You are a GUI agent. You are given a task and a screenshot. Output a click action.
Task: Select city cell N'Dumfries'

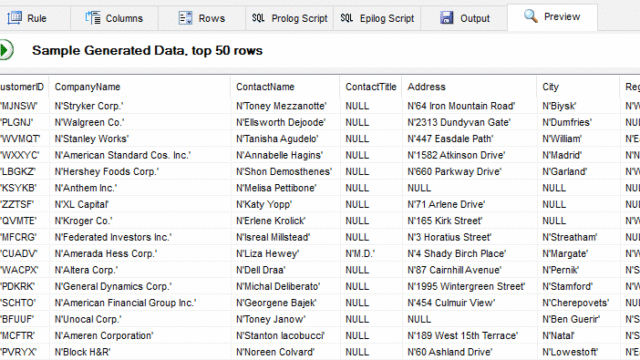click(x=578, y=122)
